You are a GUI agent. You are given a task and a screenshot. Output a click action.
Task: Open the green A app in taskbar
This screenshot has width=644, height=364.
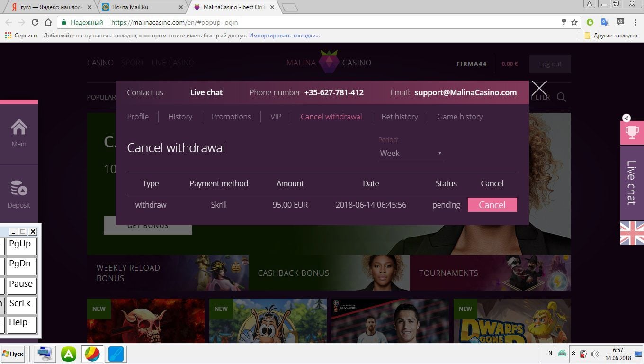point(69,354)
